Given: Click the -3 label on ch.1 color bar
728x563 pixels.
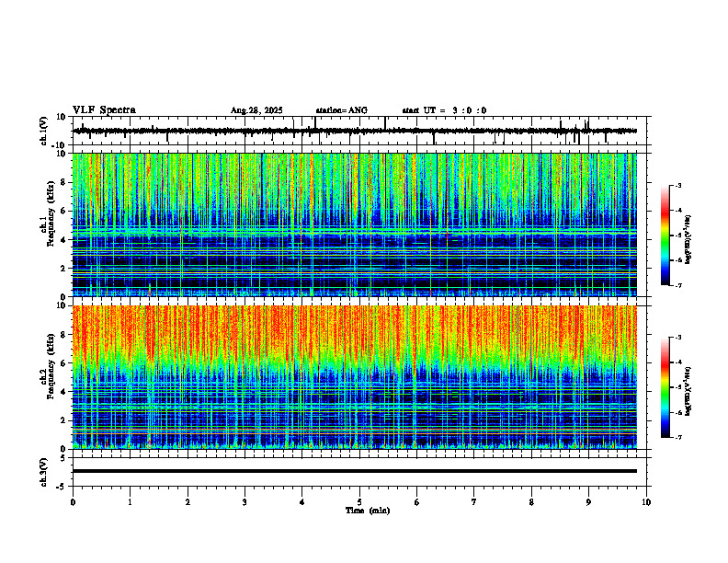Looking at the screenshot, I should pyautogui.click(x=678, y=186).
